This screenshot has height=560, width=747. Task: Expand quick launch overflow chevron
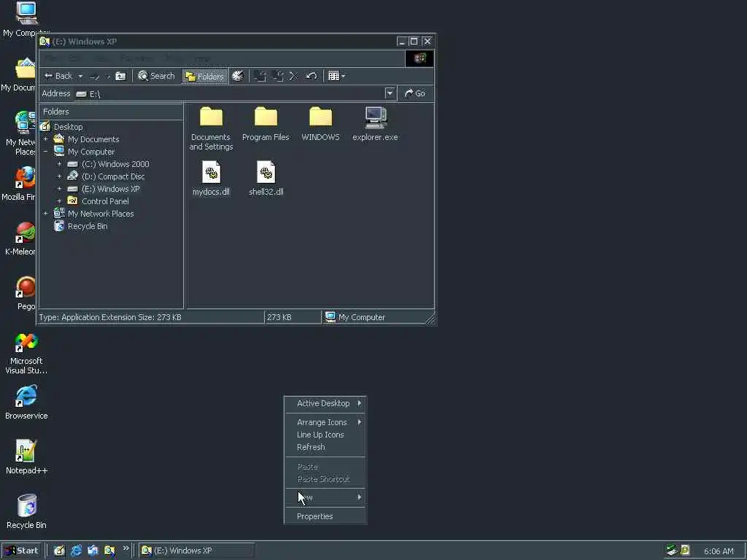[125, 548]
